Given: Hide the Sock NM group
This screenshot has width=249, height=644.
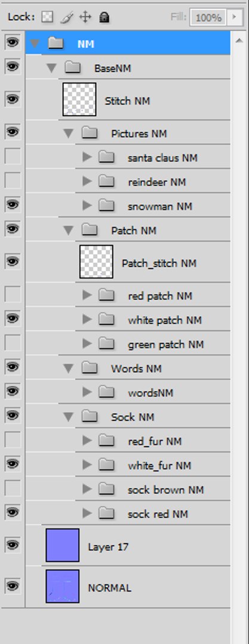Looking at the screenshot, I should tap(13, 415).
